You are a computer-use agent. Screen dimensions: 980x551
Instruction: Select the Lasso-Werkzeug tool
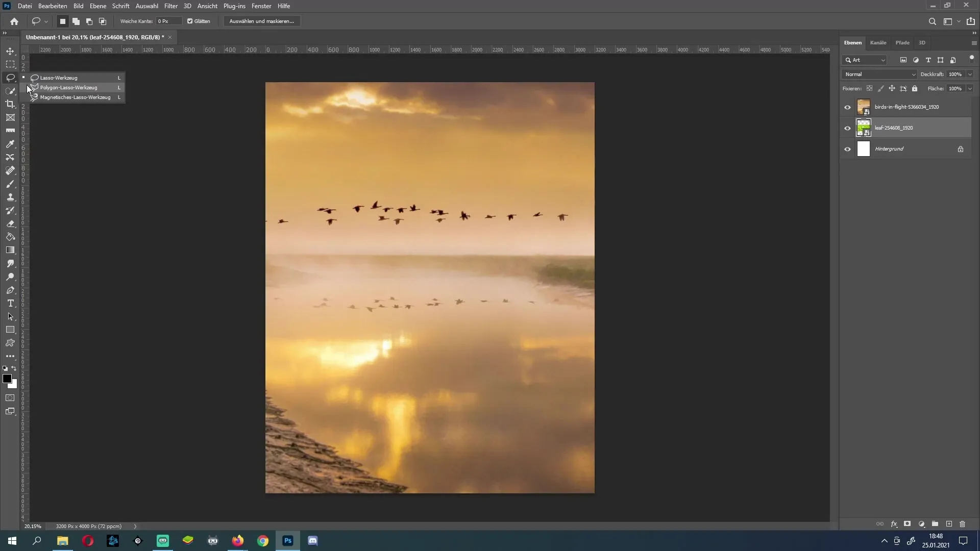click(59, 78)
